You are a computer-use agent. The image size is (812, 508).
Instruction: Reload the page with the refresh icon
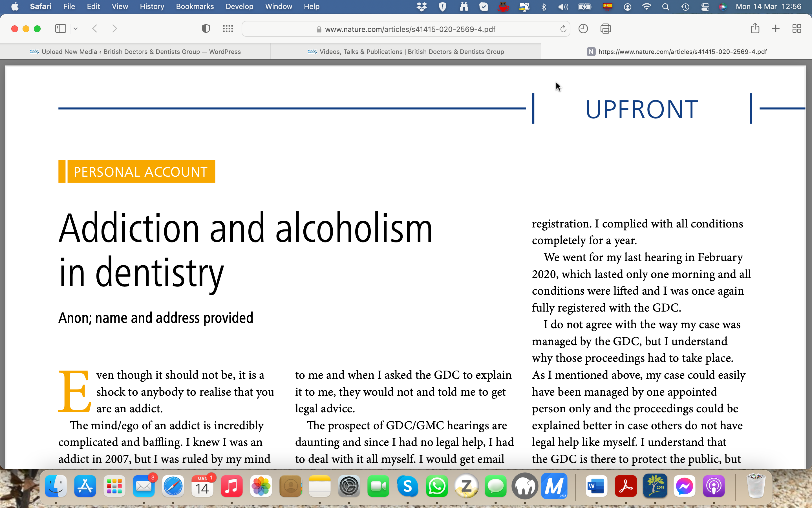(563, 29)
